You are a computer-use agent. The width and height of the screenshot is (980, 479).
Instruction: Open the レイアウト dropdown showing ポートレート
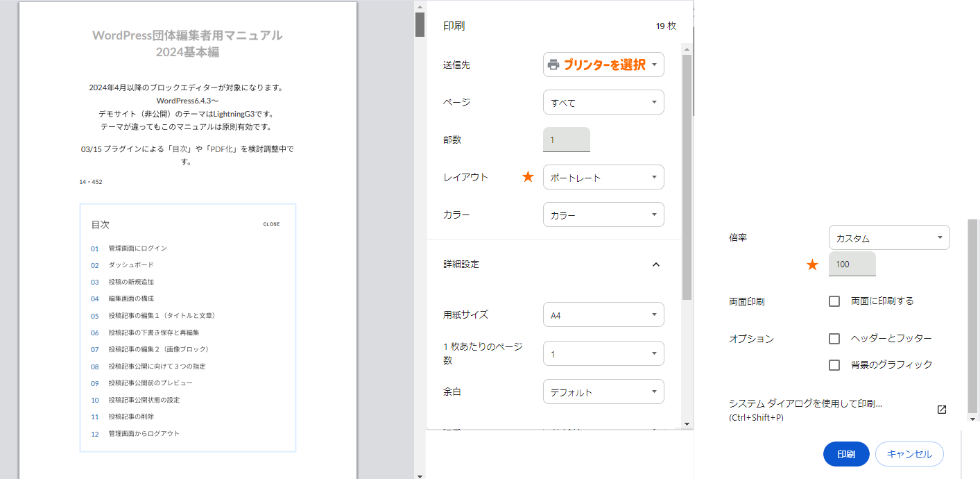click(603, 178)
